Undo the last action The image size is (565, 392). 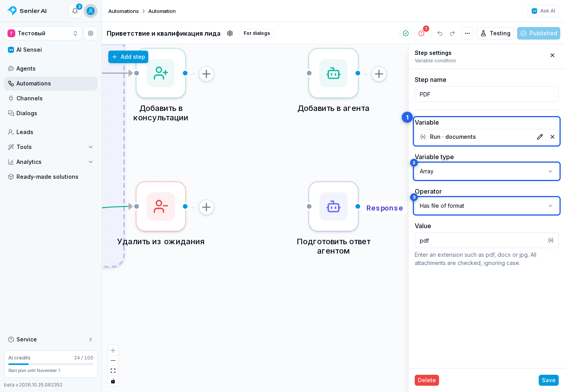point(440,33)
